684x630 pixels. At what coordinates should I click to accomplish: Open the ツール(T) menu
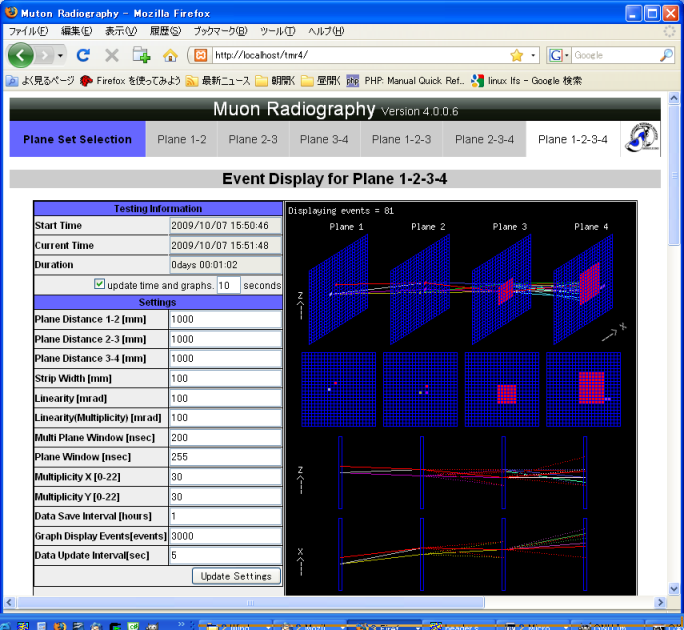pyautogui.click(x=277, y=31)
